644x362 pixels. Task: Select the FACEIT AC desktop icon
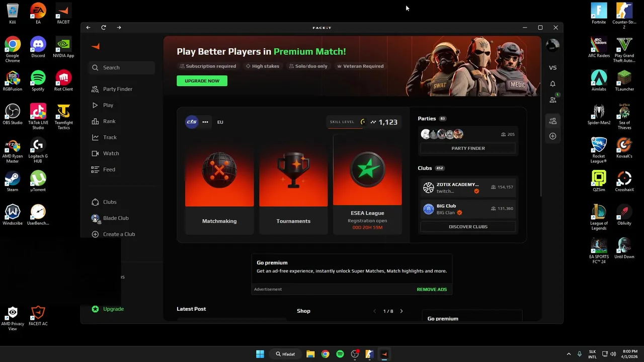[38, 315]
